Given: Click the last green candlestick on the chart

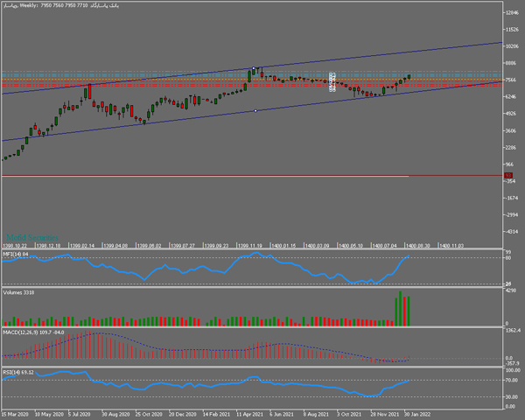Looking at the screenshot, I should click(409, 77).
